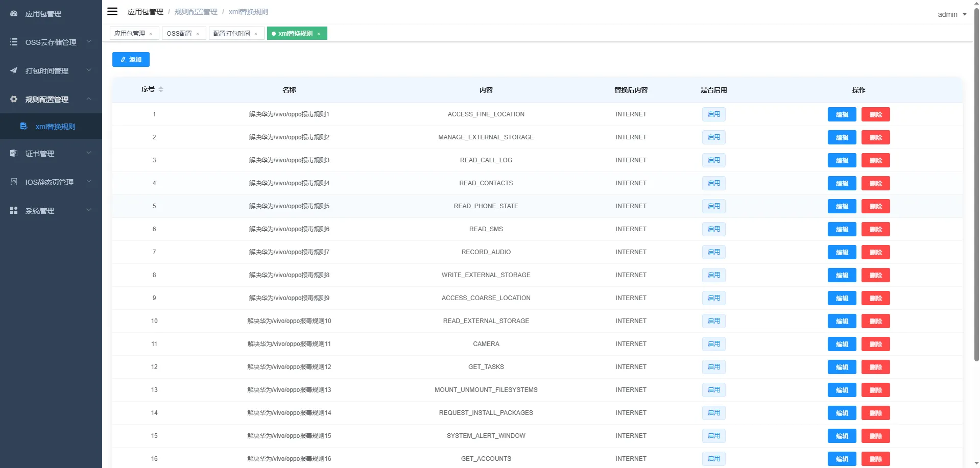Switch to the OSS配置 tab

(178, 33)
